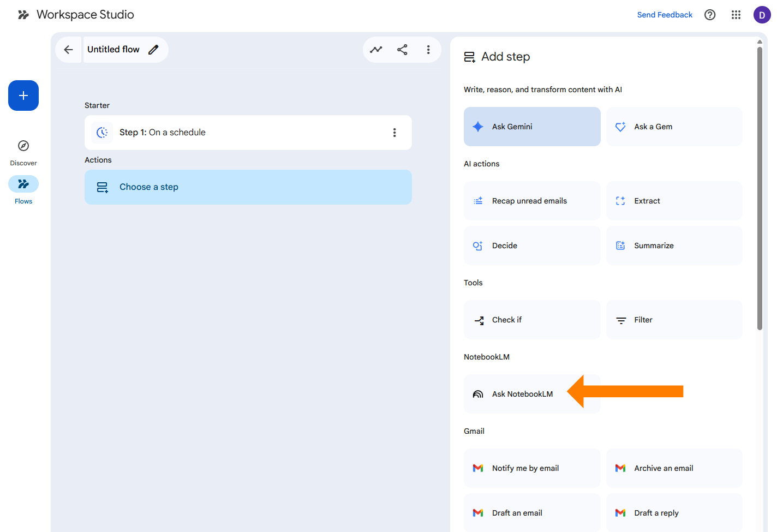Add Notify me by email step

coord(532,468)
